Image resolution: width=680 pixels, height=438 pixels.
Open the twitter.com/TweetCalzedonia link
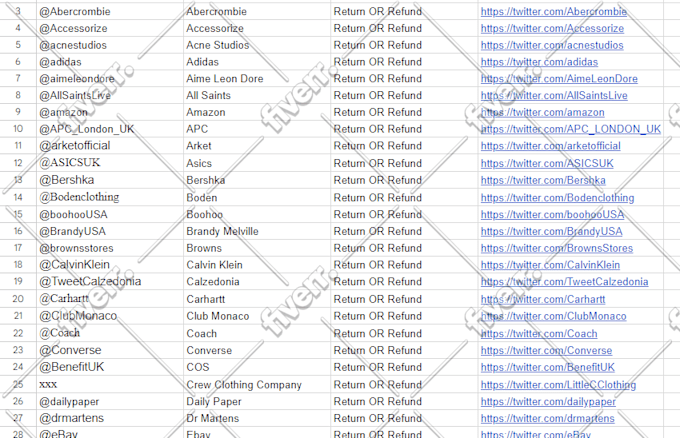pos(564,282)
